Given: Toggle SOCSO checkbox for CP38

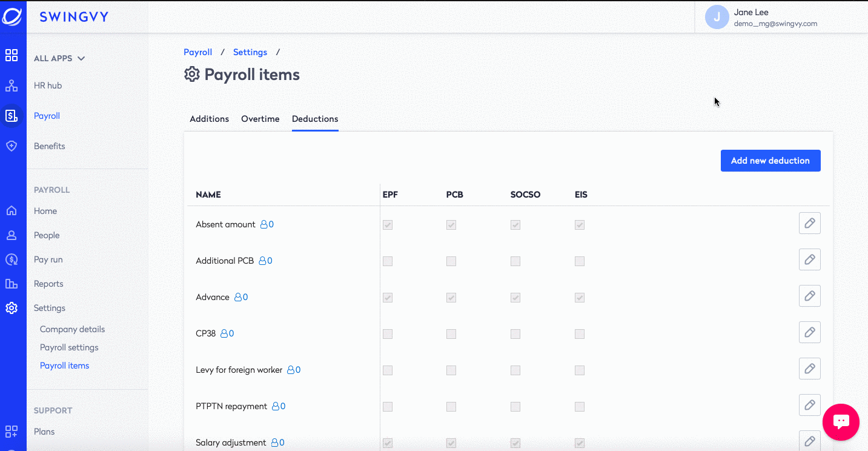Looking at the screenshot, I should point(515,334).
